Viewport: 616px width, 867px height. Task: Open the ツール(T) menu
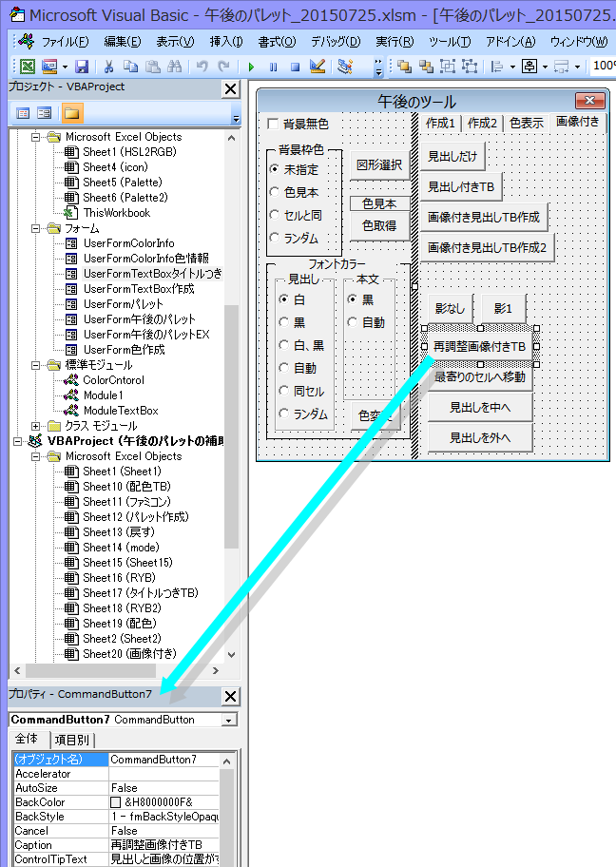tap(450, 42)
